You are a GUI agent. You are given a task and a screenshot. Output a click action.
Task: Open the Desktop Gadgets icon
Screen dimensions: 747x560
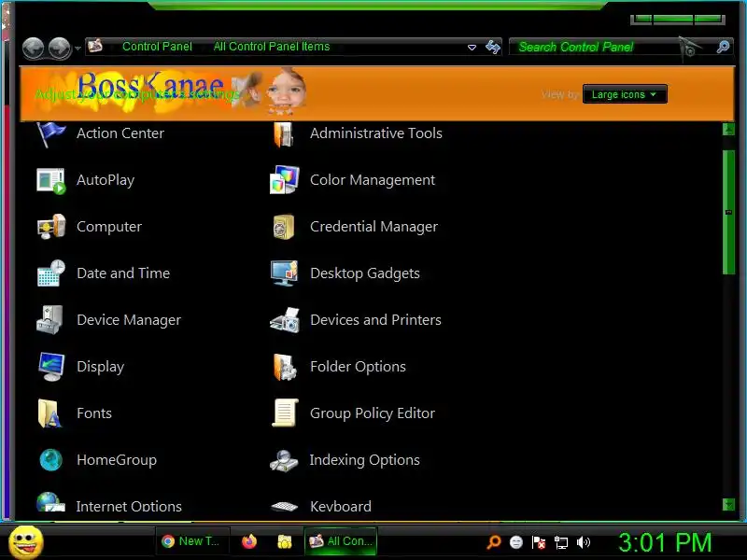tap(284, 273)
